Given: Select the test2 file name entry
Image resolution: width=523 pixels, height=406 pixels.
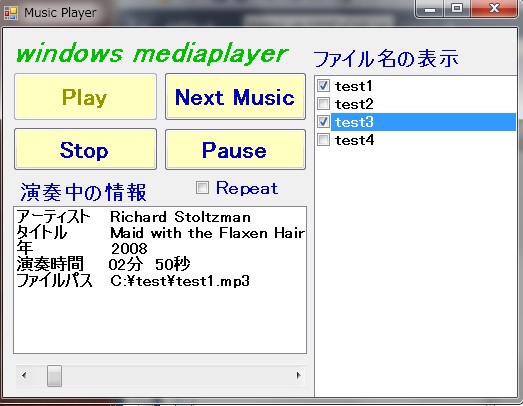Looking at the screenshot, I should (354, 104).
